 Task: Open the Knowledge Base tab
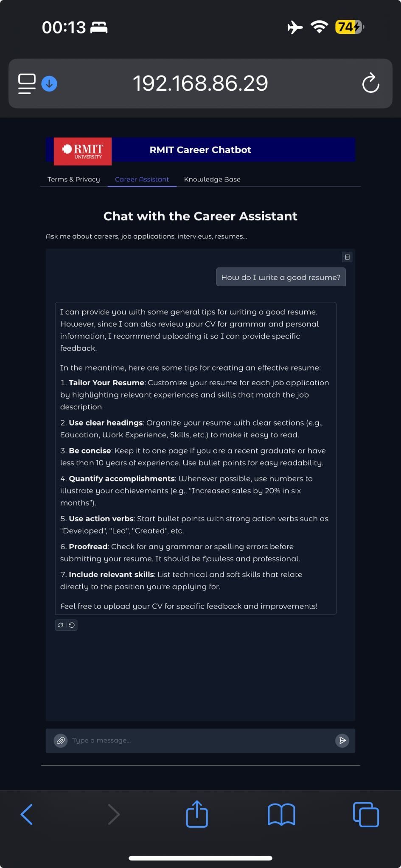pyautogui.click(x=212, y=179)
